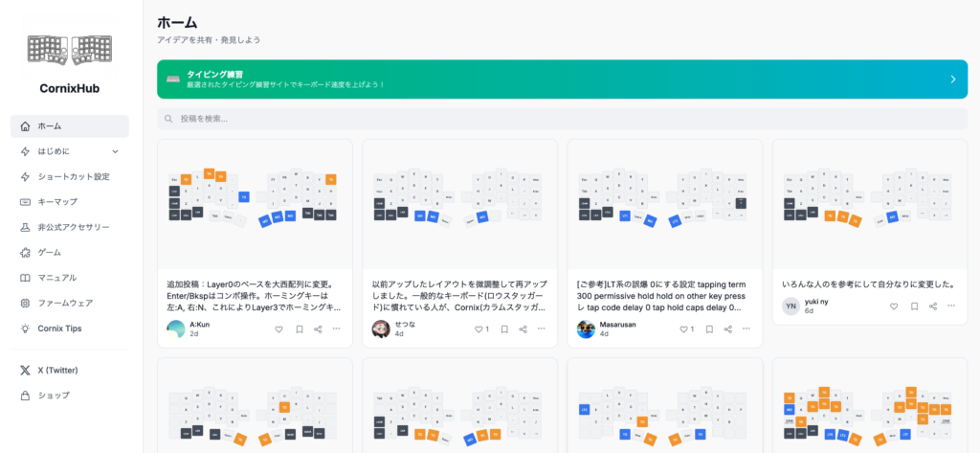Like the post by A:Kun
Screen dimensions: 980x453
tap(279, 328)
